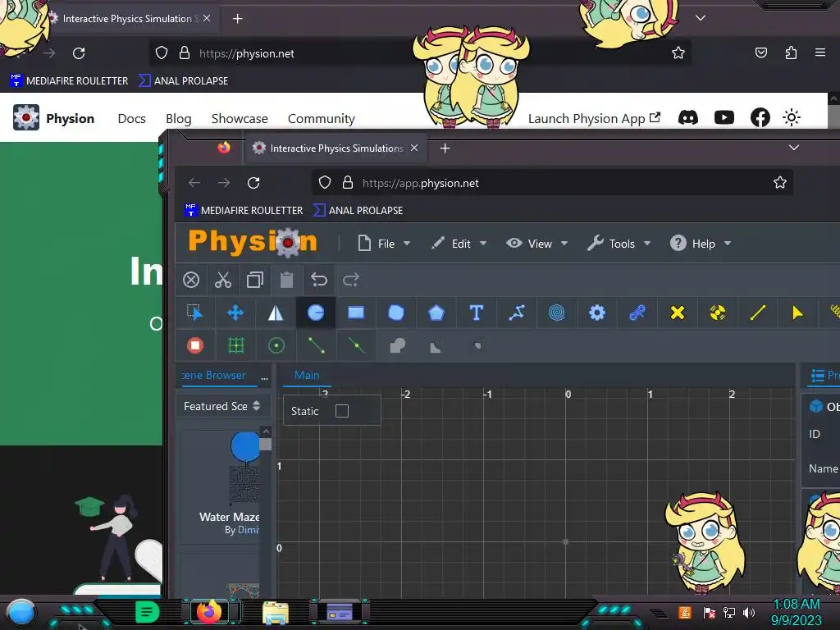Switch to the Scene Browser tab
Image resolution: width=840 pixels, height=630 pixels.
(214, 375)
